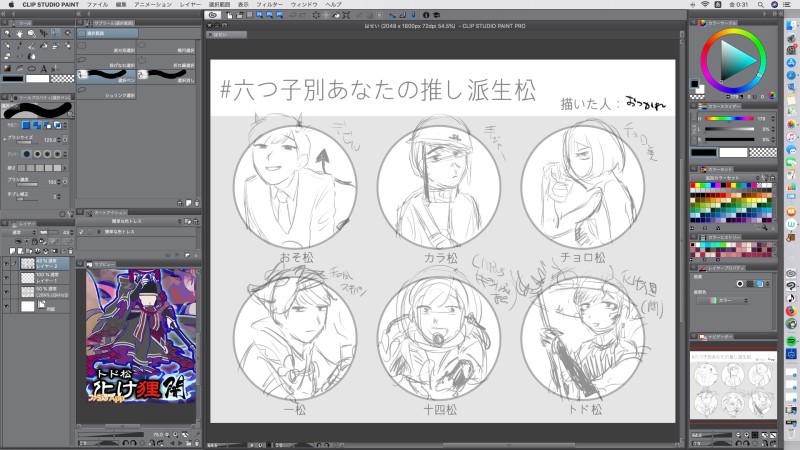Expand the 簡単な色トレス auto action triangle
Image resolution: width=800 pixels, height=450 pixels.
99,232
